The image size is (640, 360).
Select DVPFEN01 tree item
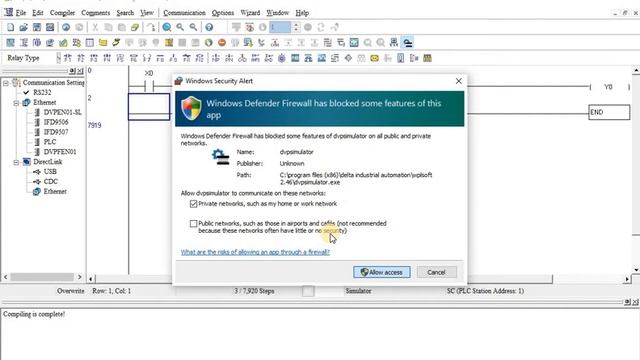[60, 152]
